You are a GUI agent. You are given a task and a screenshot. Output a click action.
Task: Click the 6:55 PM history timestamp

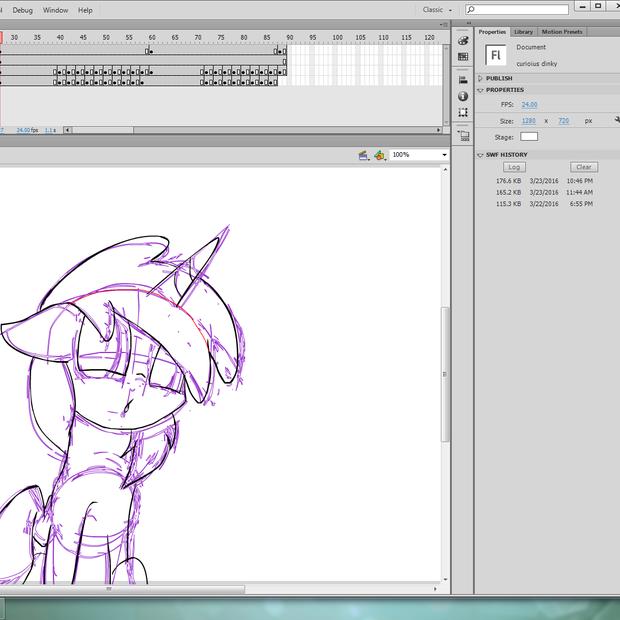tap(581, 204)
